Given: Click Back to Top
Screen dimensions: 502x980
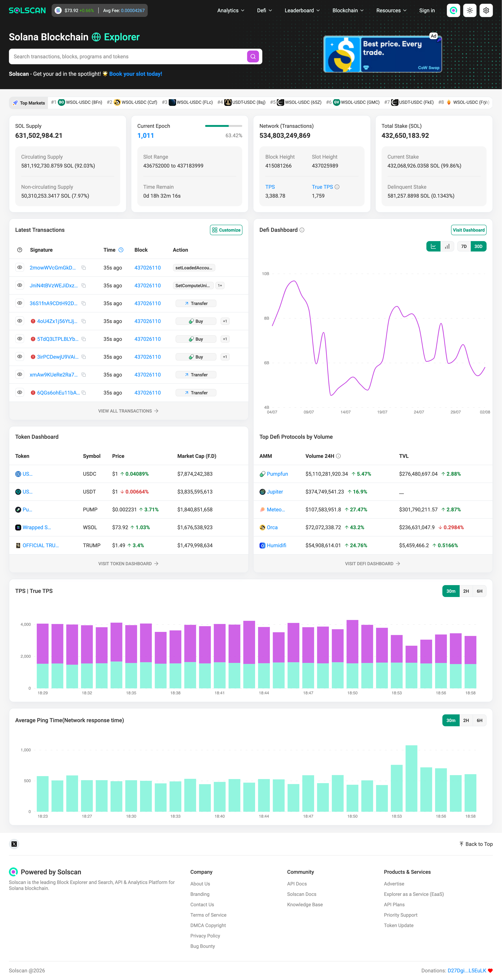Looking at the screenshot, I should coord(476,844).
